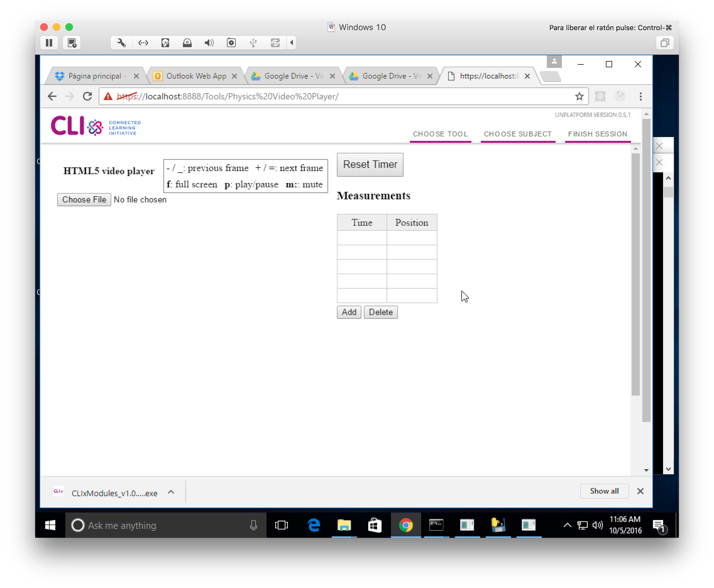Bookmark this page with the star

click(579, 96)
